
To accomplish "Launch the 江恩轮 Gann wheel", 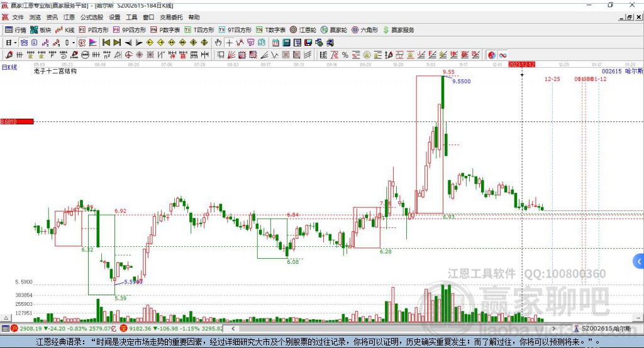I will [x=303, y=30].
